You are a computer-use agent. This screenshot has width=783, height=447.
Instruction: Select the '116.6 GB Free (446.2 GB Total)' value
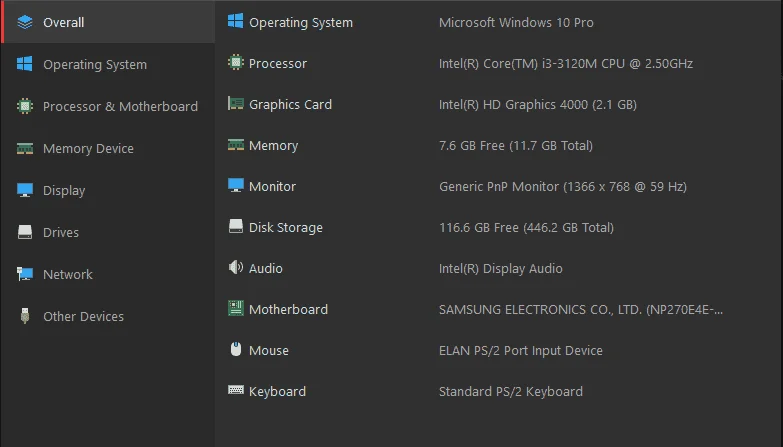526,227
